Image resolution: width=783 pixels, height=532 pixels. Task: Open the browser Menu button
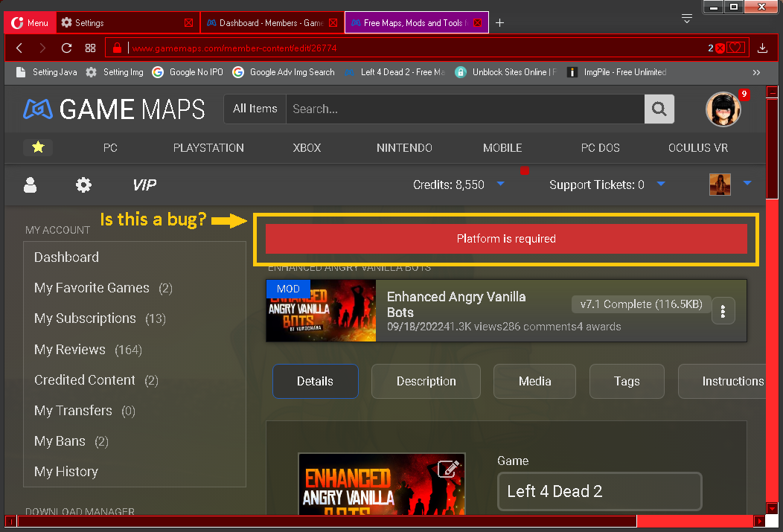click(29, 22)
